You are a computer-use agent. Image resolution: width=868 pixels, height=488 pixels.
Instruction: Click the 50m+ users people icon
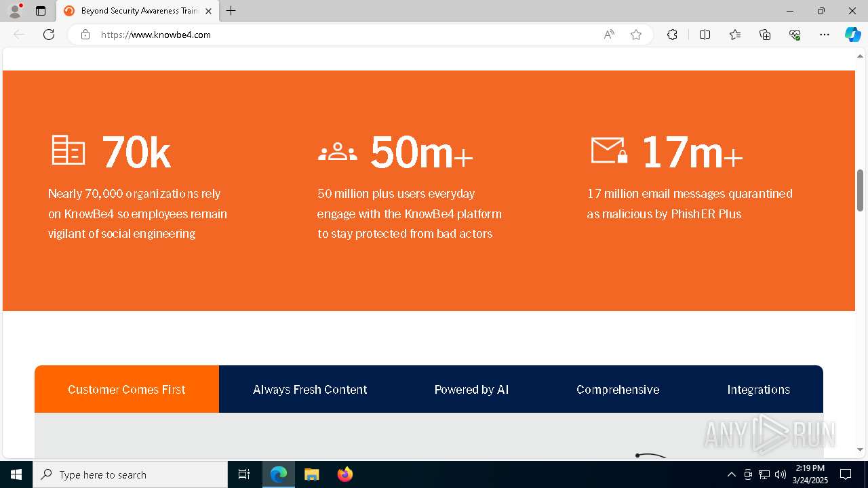pos(337,152)
